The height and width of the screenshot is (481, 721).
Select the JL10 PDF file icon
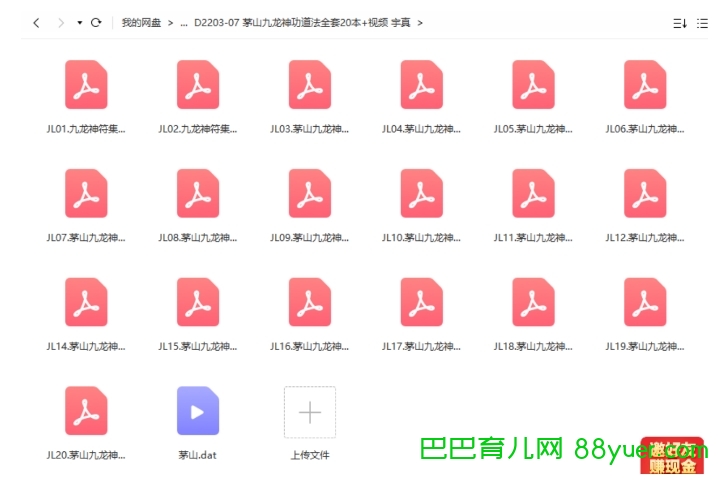(421, 193)
